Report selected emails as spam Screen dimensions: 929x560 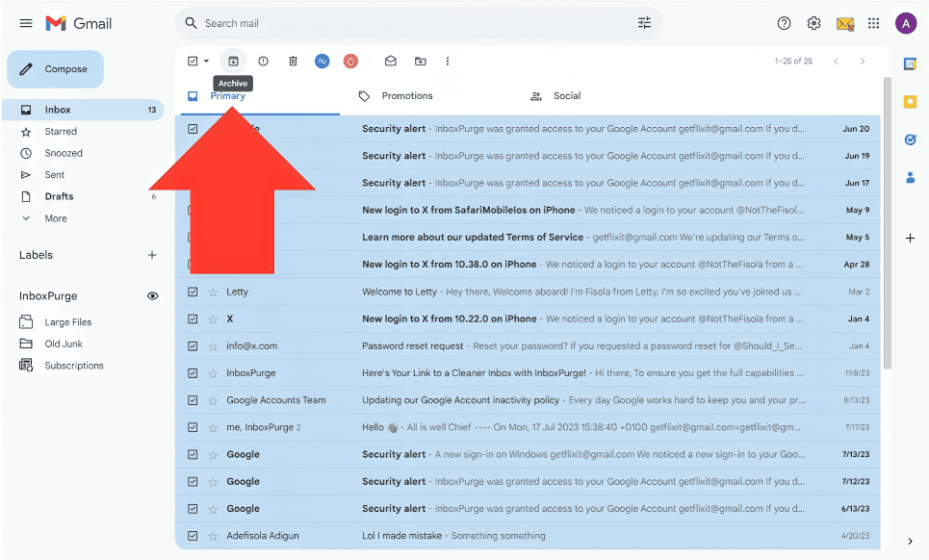[263, 61]
